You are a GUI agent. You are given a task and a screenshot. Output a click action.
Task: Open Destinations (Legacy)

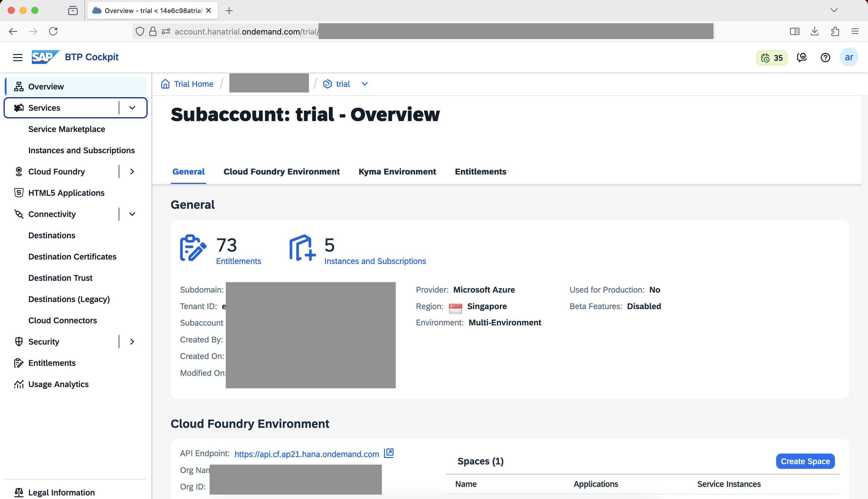coord(69,299)
